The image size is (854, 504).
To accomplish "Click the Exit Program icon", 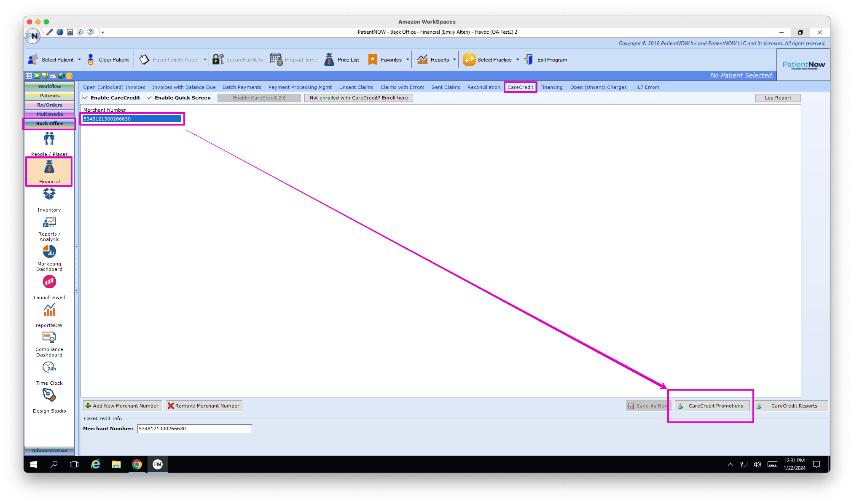I will (x=529, y=60).
